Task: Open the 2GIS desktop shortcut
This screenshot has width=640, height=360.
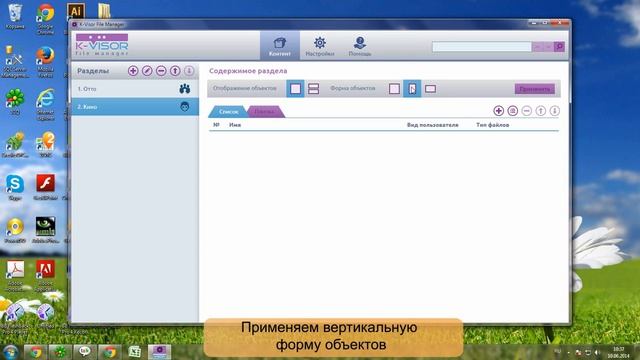Action: [45, 144]
